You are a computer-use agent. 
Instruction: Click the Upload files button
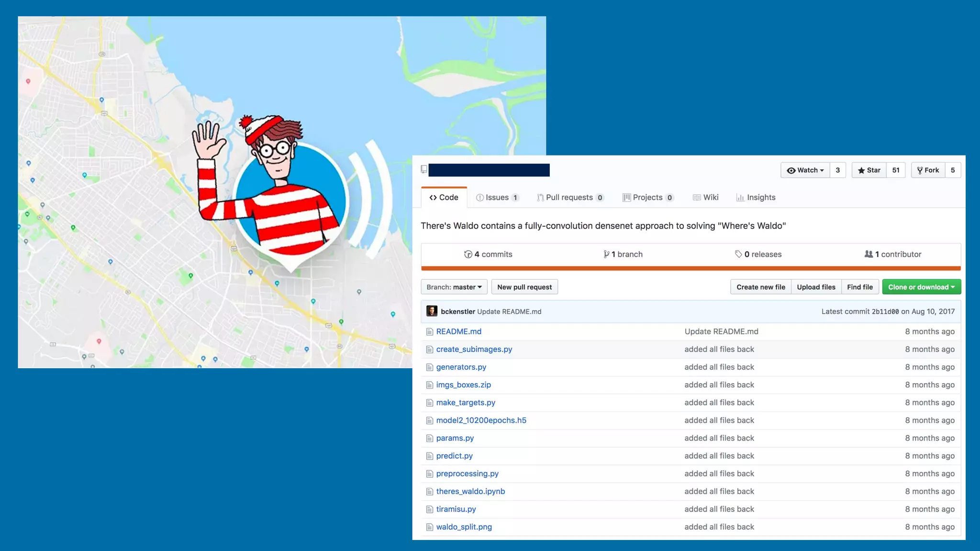pyautogui.click(x=816, y=287)
